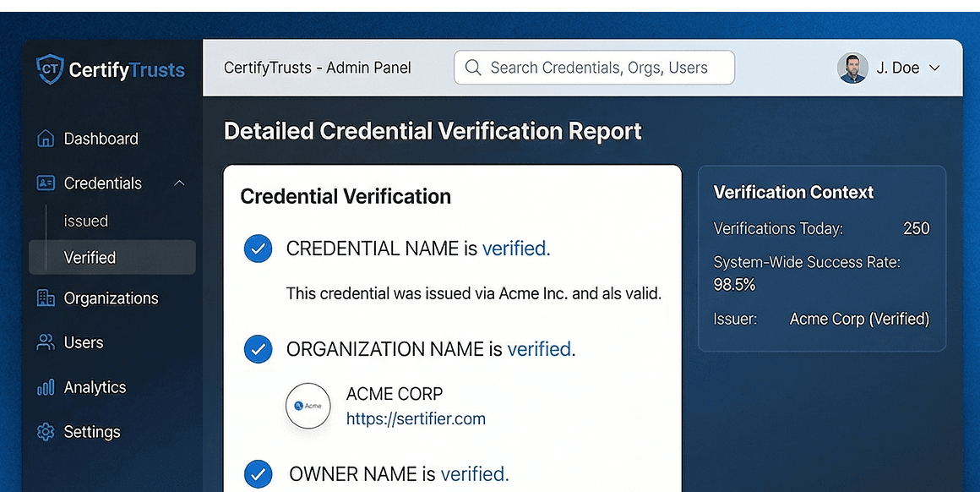Collapse the Credentials sidebar section
The image size is (980, 492).
[178, 183]
